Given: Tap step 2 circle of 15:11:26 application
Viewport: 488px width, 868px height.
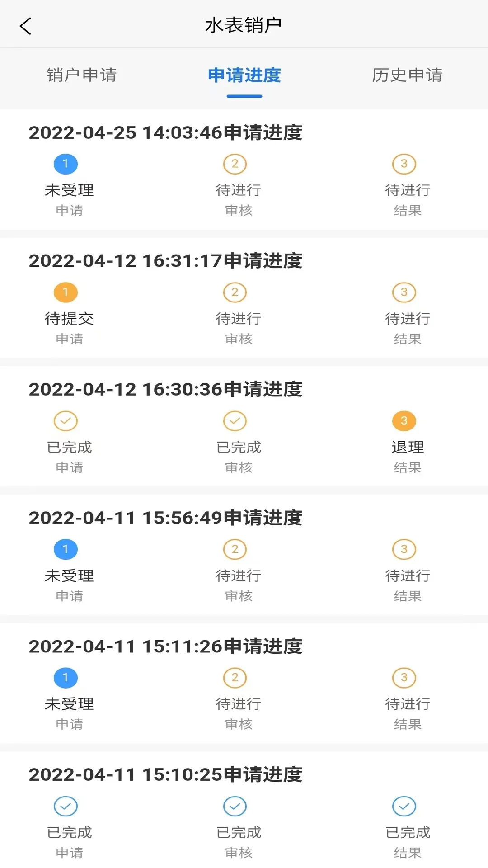Looking at the screenshot, I should point(235,678).
